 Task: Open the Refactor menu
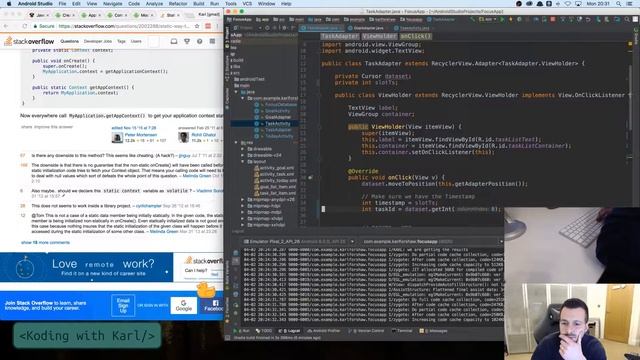coord(178,4)
